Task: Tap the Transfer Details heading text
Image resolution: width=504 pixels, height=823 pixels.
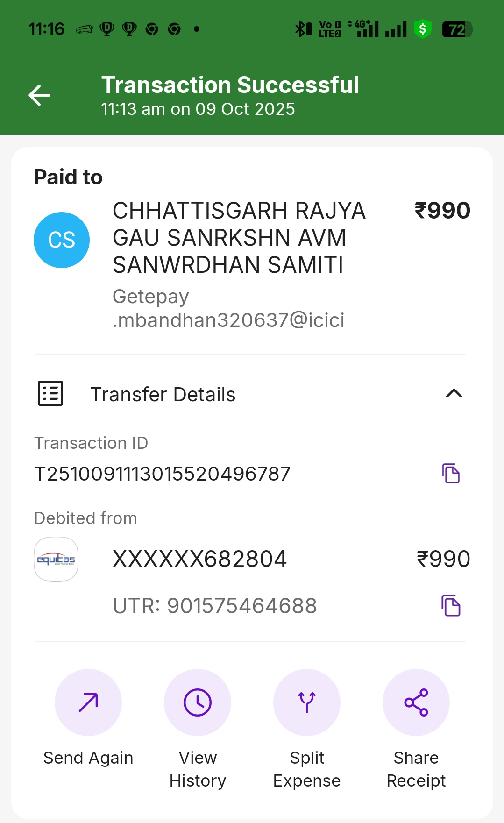Action: click(163, 395)
